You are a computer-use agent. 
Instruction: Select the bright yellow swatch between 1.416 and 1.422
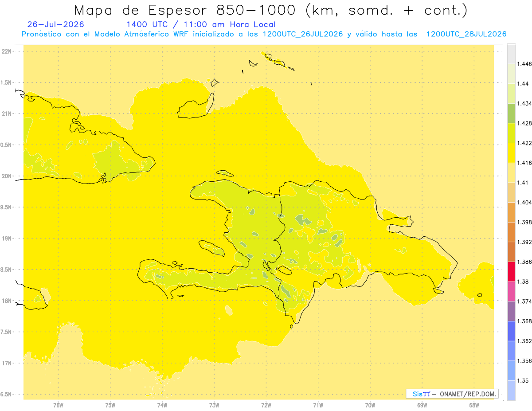tap(511, 153)
